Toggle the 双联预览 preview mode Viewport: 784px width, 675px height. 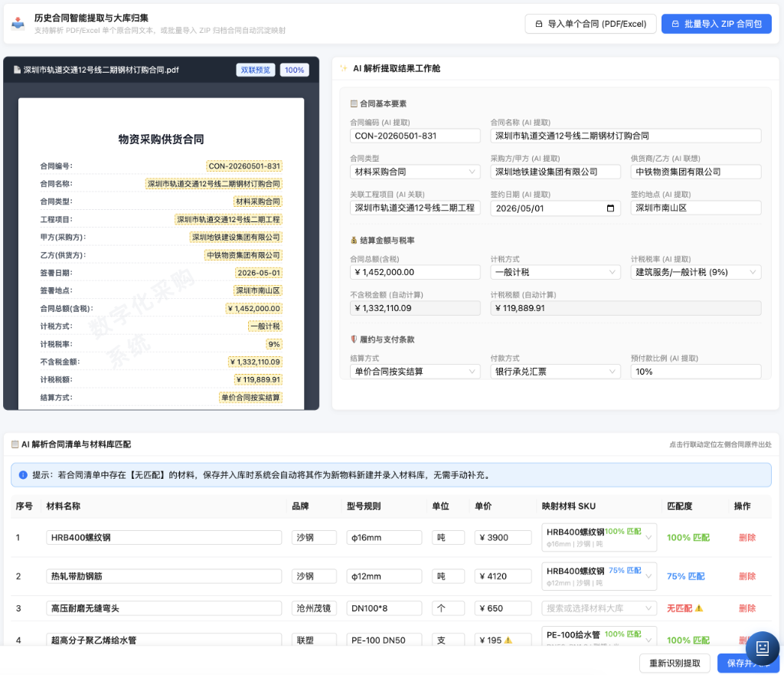[x=256, y=70]
